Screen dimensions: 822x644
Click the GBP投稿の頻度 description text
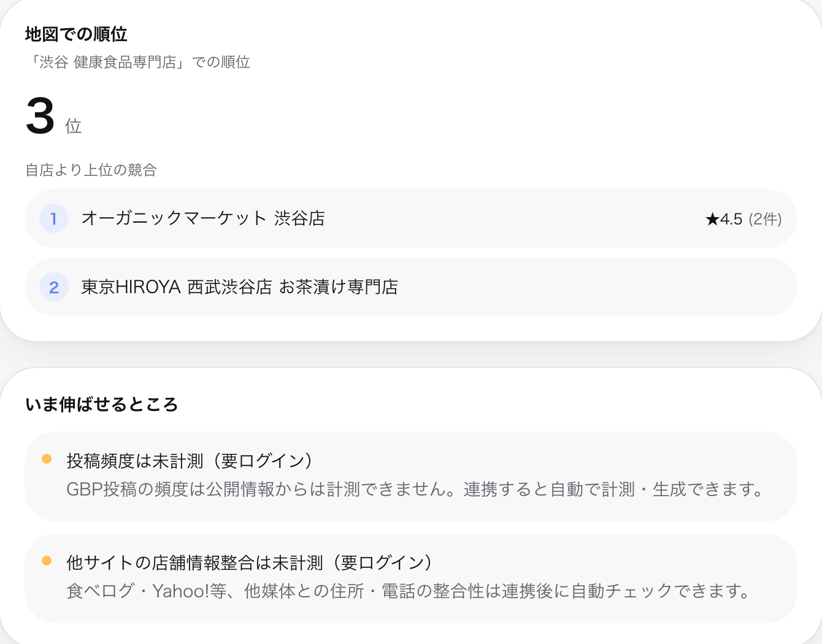coord(416,489)
